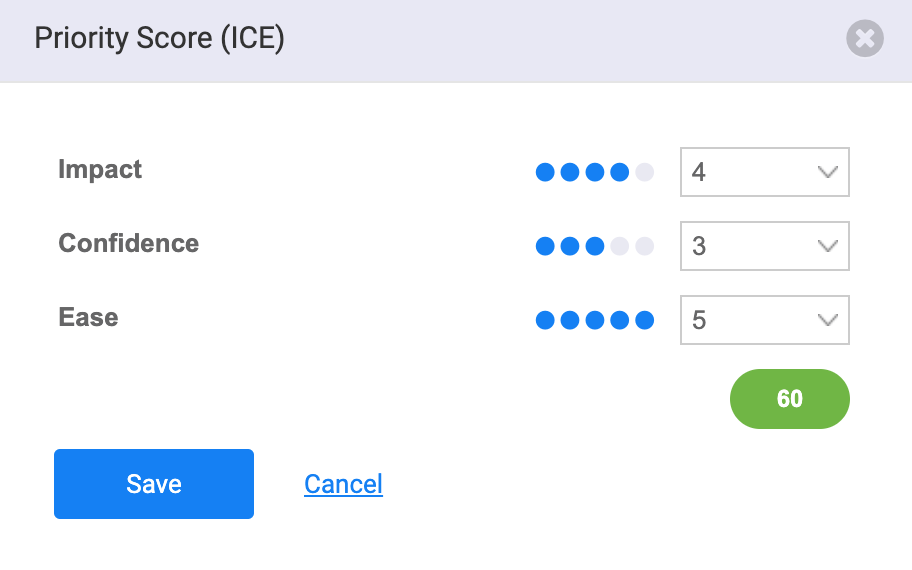Screen dimensions: 912x570
Task: Cancel the priority score changes
Action: coord(343,484)
